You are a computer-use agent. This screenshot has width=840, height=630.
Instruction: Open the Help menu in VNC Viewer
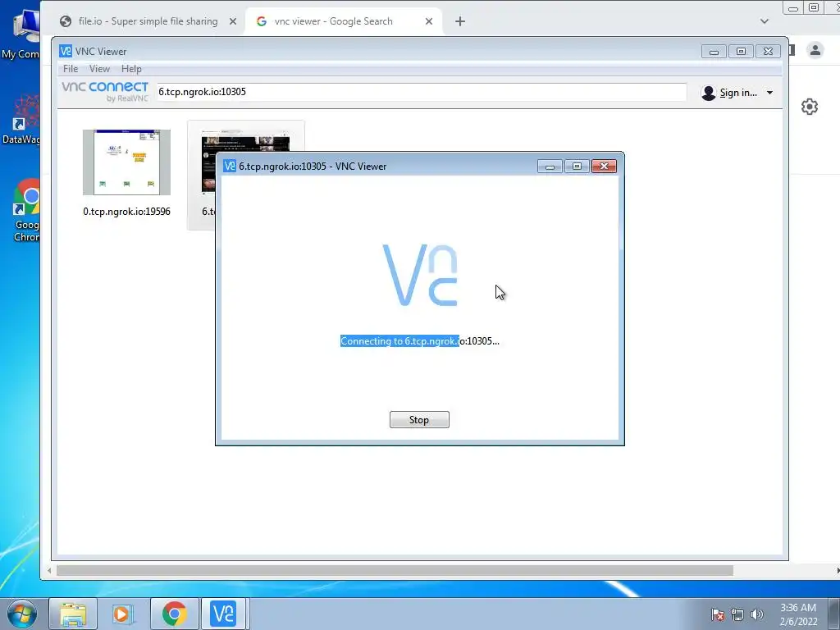131,69
